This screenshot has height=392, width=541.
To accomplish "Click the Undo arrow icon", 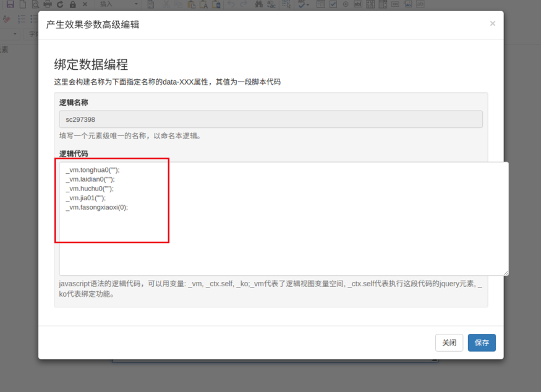I will point(231,4).
